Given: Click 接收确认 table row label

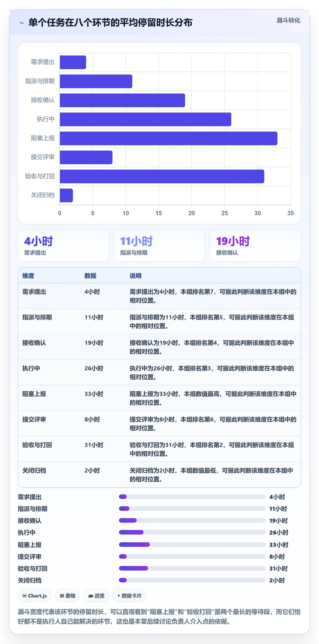Looking at the screenshot, I should coord(34,343).
